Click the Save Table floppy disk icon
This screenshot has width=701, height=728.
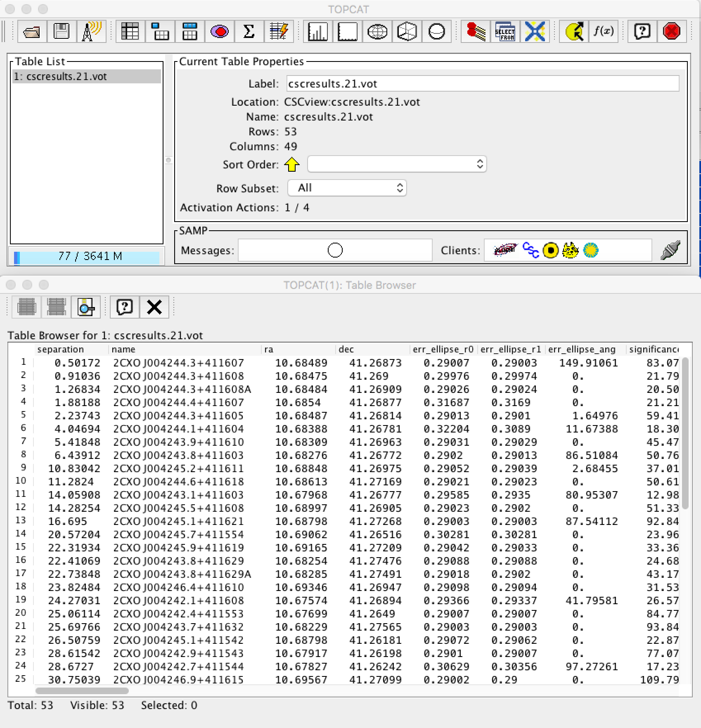pyautogui.click(x=62, y=31)
